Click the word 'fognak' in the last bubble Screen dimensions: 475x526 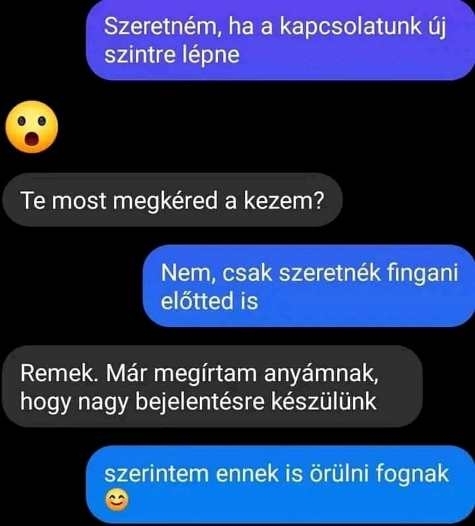pos(412,474)
